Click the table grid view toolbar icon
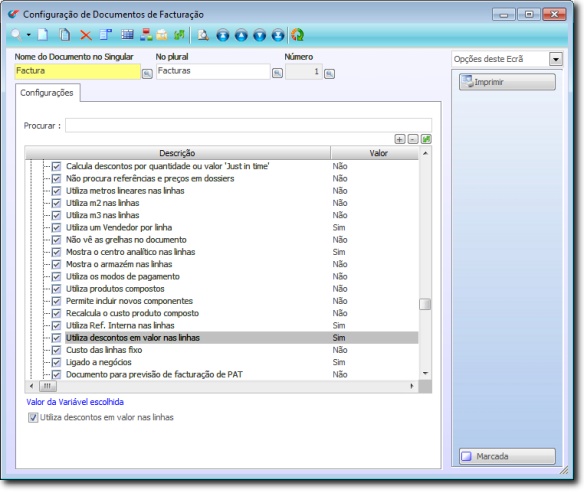Screen dimensions: 584x492 127,35
